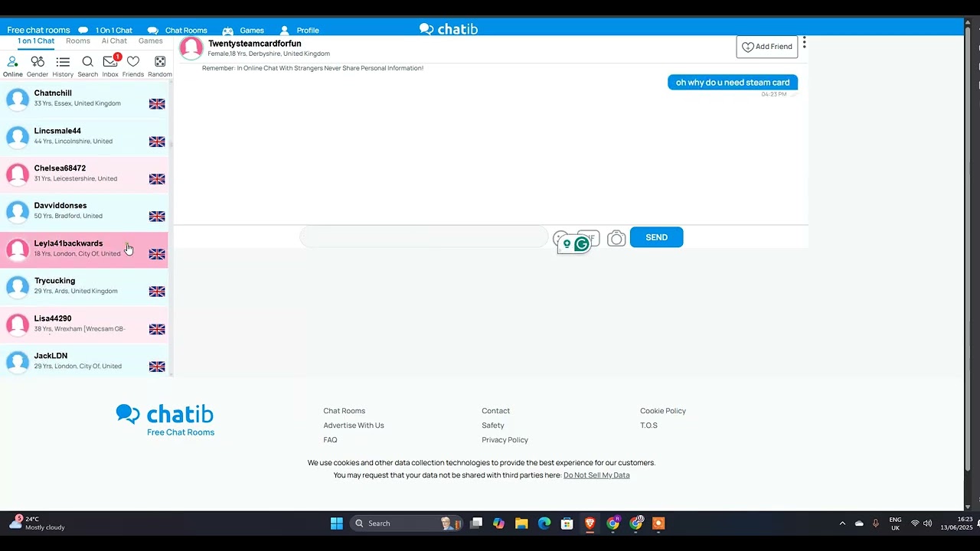Image resolution: width=980 pixels, height=551 pixels.
Task: Click the Grammarly icon in message box
Action: point(582,244)
